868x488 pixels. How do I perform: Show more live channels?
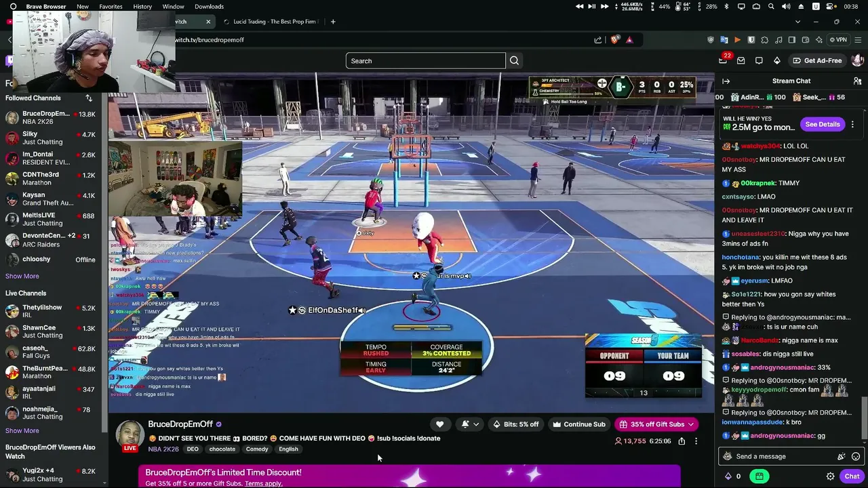click(22, 431)
